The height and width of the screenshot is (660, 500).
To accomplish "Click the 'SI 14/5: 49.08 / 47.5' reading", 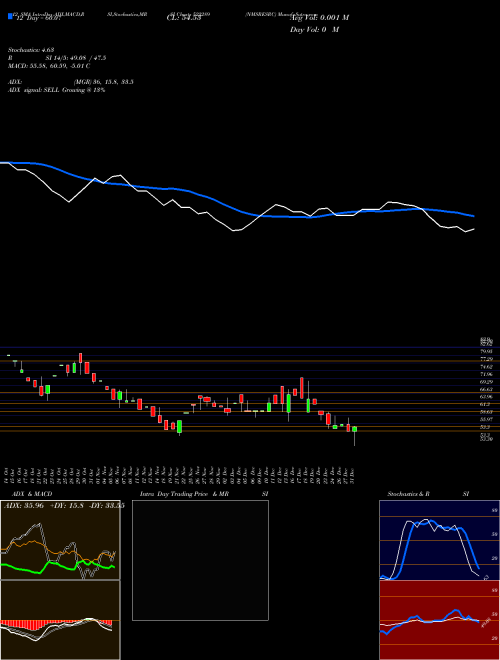I will [x=76, y=58].
